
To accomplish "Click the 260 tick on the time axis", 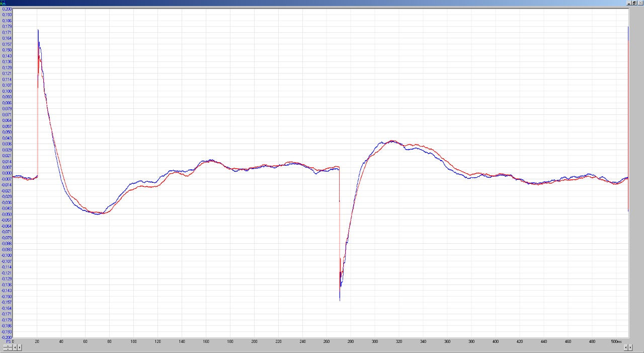I will pyautogui.click(x=327, y=341).
